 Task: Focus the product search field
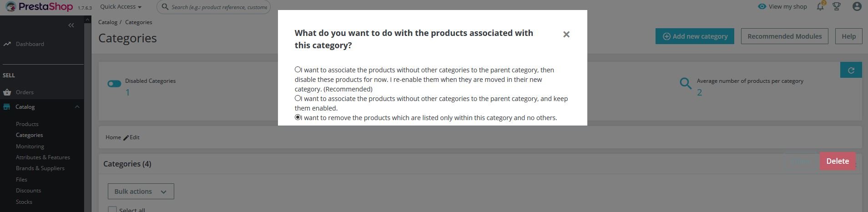218,7
